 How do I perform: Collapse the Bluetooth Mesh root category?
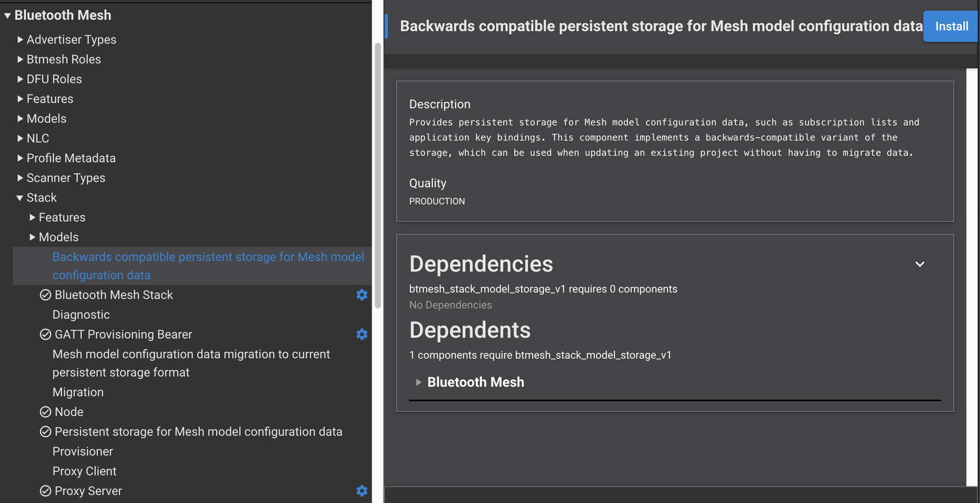(7, 16)
